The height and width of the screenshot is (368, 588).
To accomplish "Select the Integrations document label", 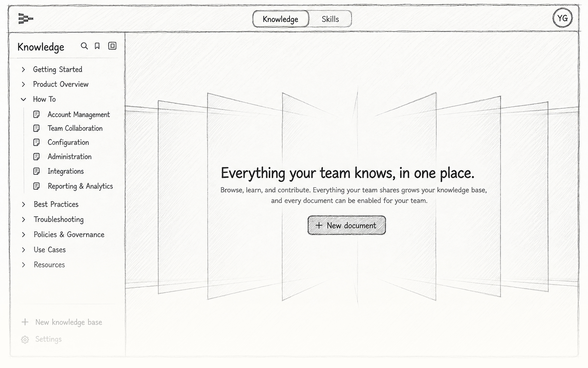I will (66, 171).
